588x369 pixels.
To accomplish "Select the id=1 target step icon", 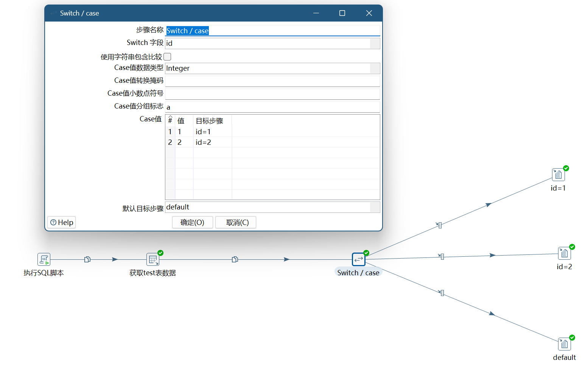I will [558, 175].
